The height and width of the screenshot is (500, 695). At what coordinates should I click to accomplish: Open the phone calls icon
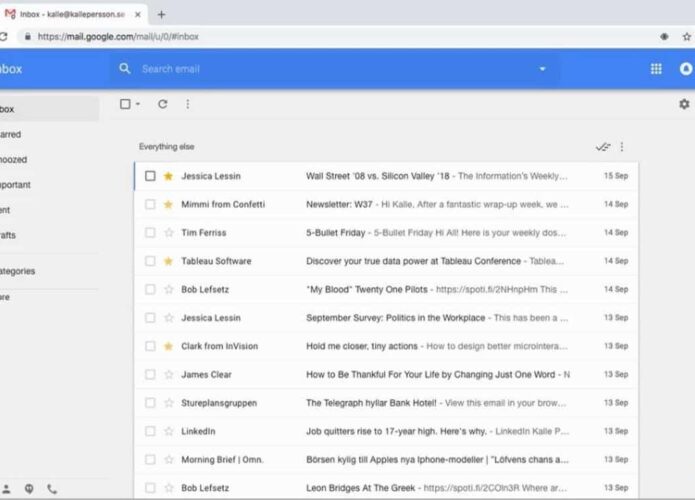point(52,489)
